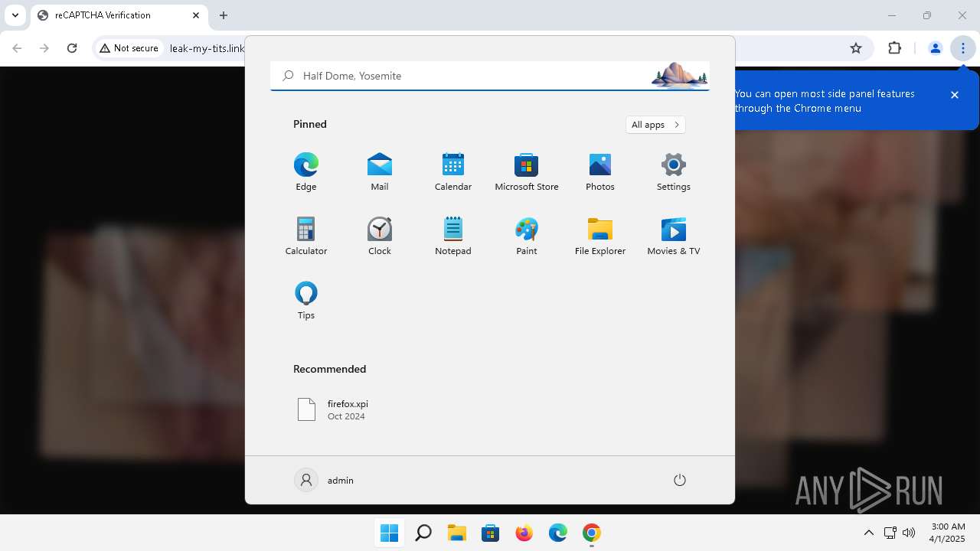Launch the Mail app
The height and width of the screenshot is (551, 980).
(380, 172)
